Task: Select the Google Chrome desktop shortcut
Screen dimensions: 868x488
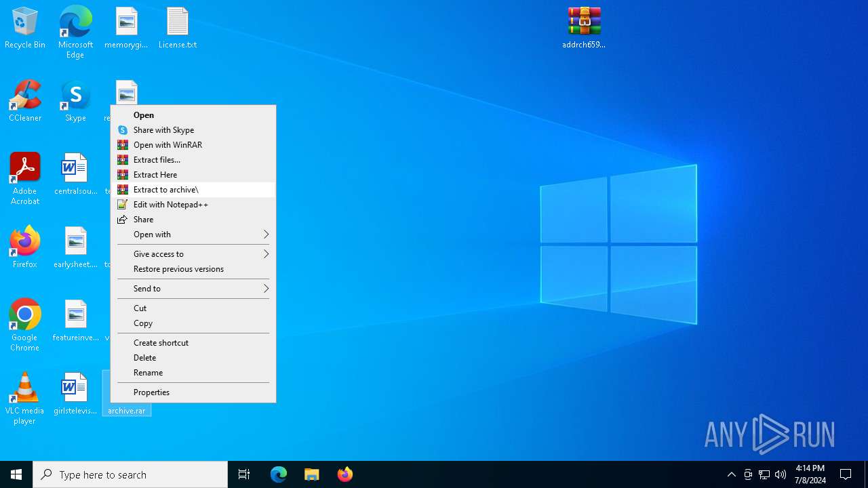Action: (x=25, y=325)
